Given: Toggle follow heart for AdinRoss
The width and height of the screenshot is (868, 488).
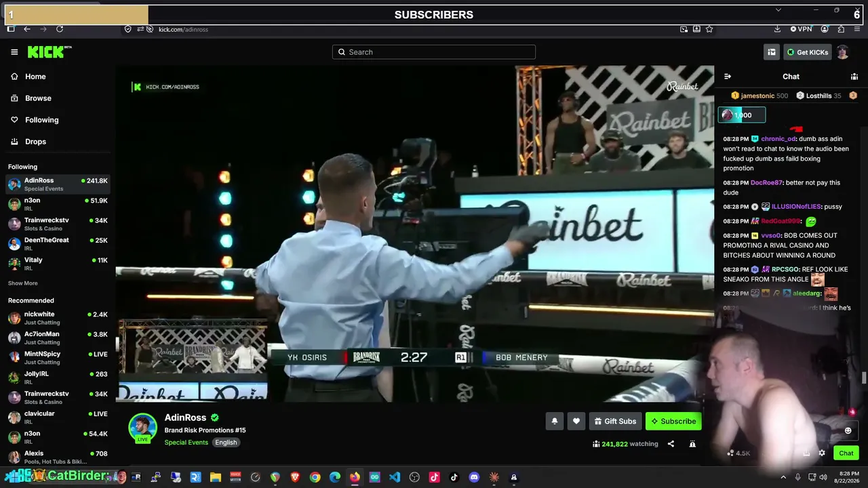Looking at the screenshot, I should point(576,421).
